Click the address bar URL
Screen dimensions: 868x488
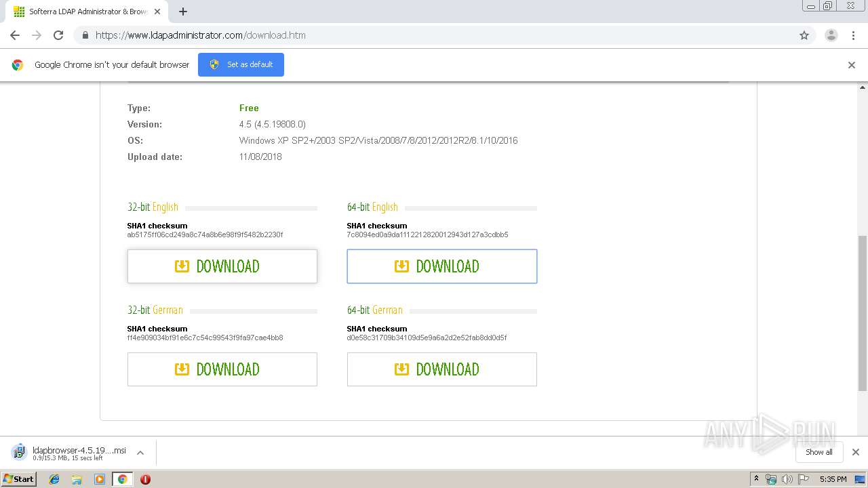[201, 35]
